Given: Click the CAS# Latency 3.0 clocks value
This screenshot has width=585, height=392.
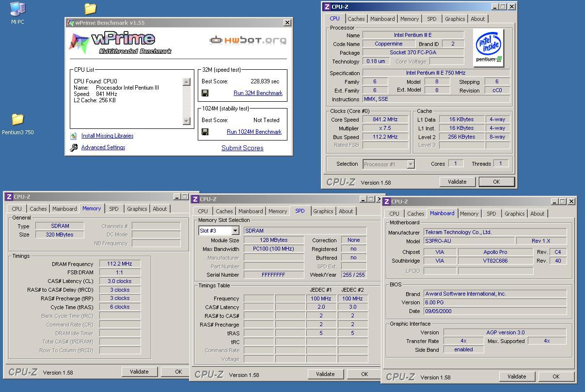Looking at the screenshot, I should pos(120,282).
